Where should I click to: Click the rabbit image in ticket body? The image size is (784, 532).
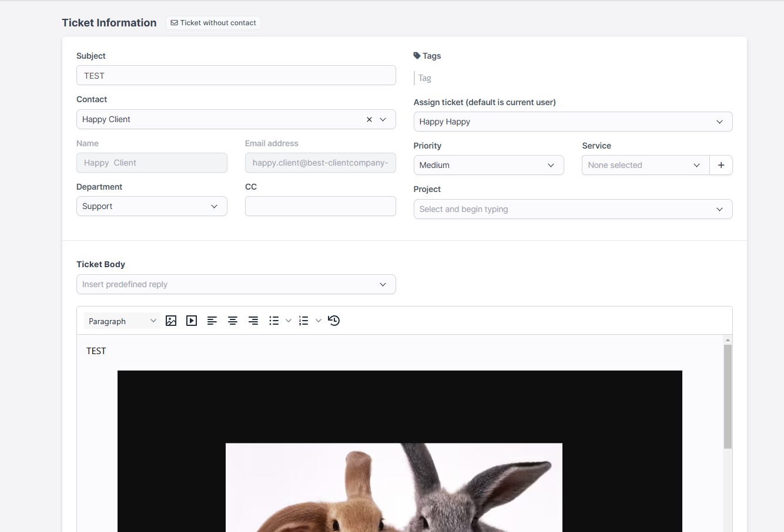coord(400,451)
